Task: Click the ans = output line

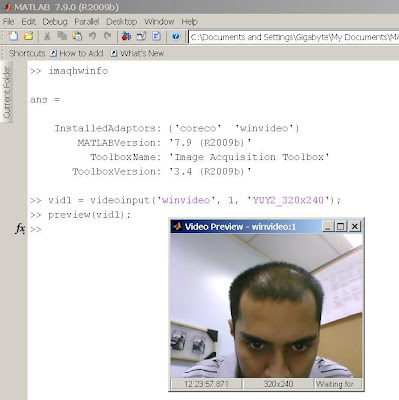Action: (45, 100)
